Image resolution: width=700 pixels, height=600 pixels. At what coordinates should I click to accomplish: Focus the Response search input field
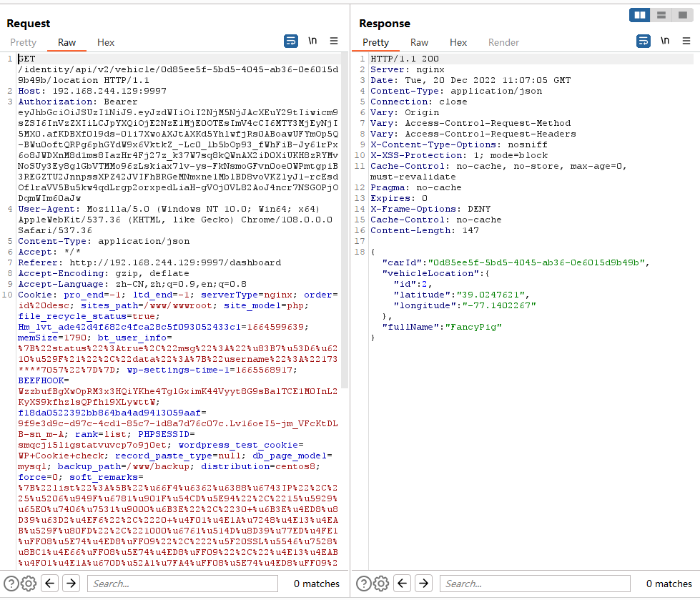click(x=535, y=584)
